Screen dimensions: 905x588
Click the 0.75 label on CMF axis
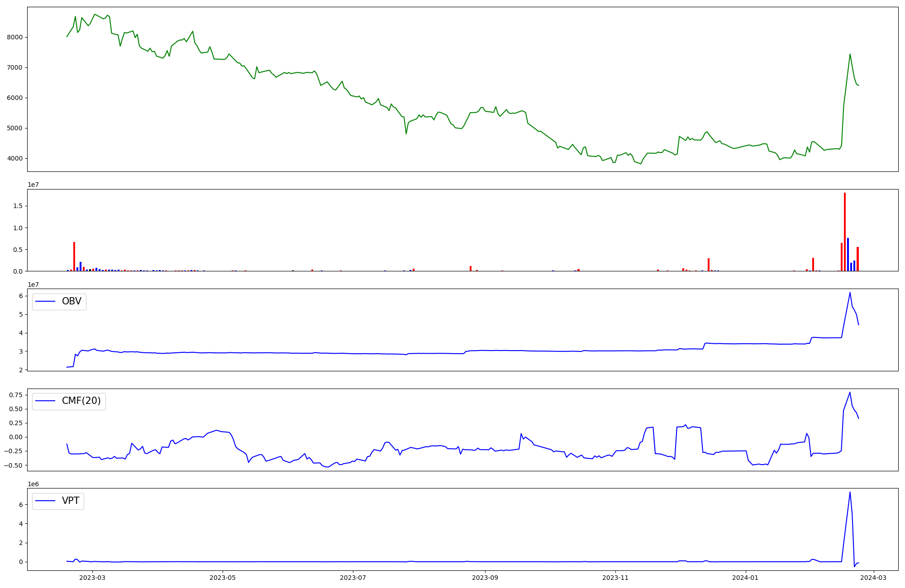pos(15,395)
